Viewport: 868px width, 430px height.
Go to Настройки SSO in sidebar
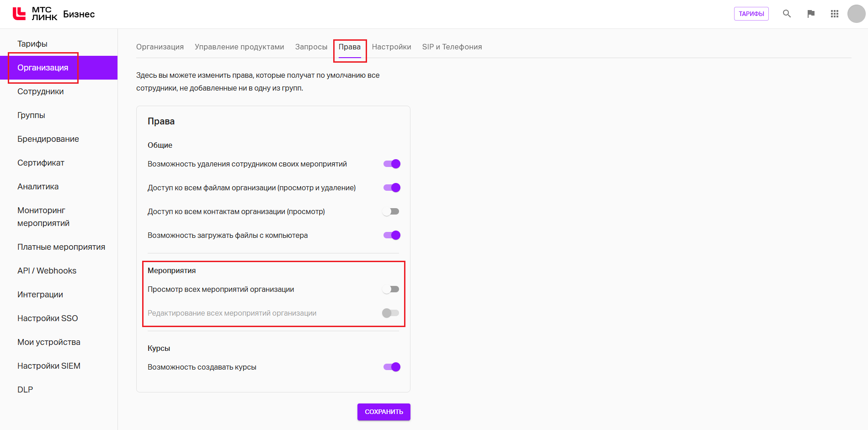(48, 318)
